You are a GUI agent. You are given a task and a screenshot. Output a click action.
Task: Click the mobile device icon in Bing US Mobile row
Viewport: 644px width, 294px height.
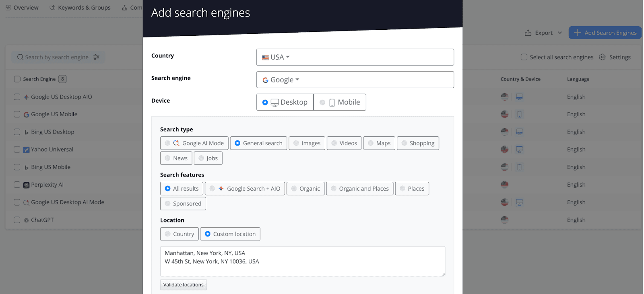point(520,167)
